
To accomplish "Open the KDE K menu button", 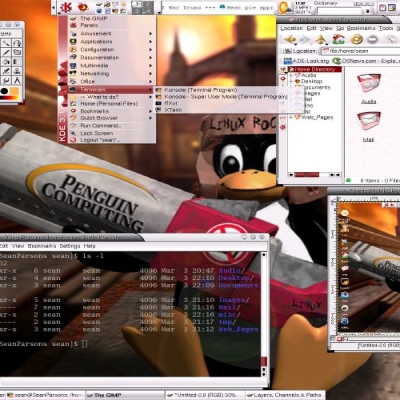I will tap(66, 7).
